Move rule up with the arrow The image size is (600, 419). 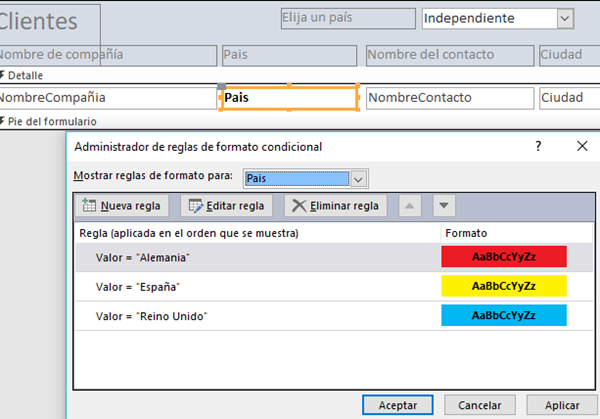coord(410,206)
